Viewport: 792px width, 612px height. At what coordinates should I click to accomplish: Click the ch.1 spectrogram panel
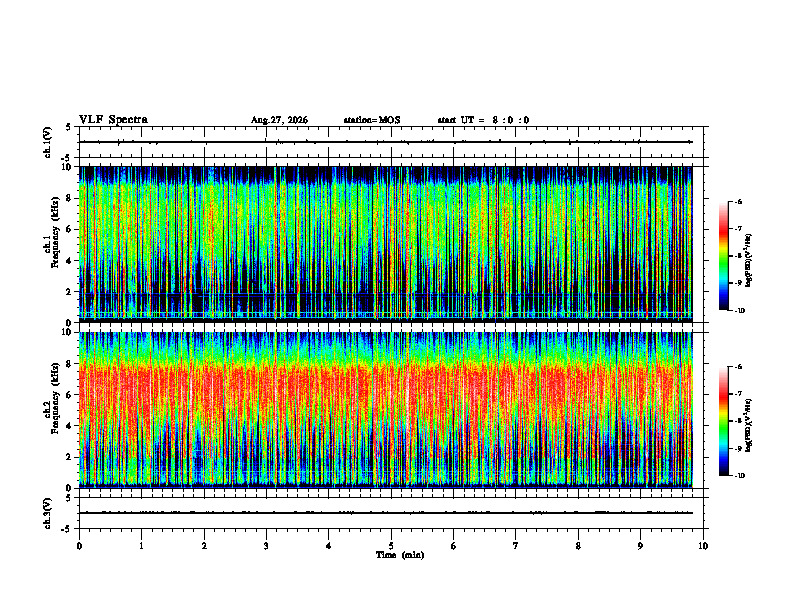point(385,244)
